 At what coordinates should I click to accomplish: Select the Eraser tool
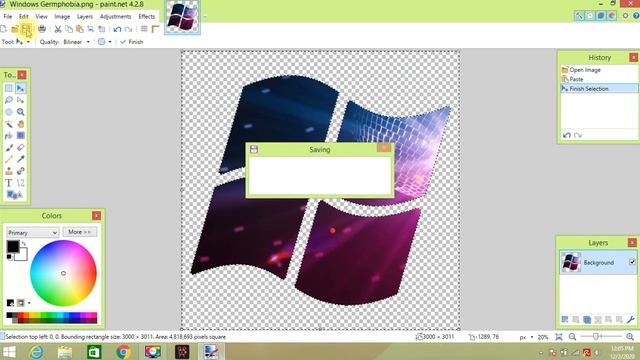20,147
